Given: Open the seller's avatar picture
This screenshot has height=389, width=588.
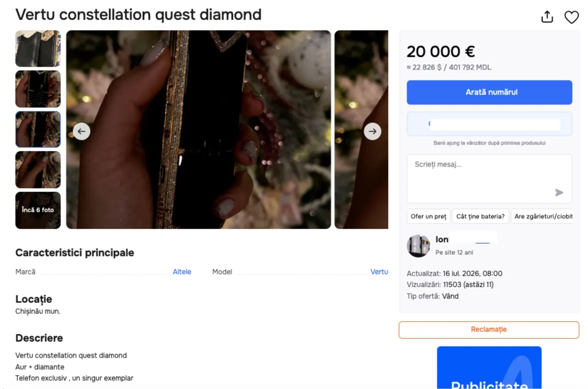Looking at the screenshot, I should (418, 246).
